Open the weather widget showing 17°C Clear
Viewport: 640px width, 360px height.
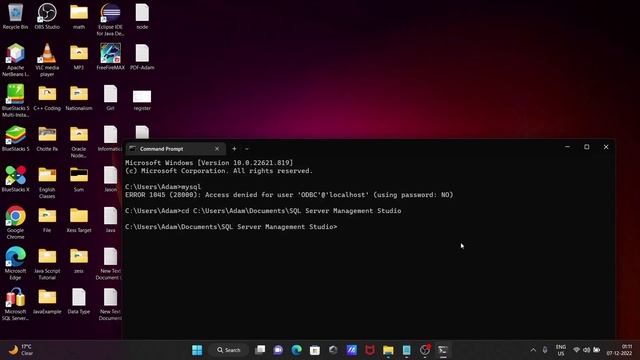(21, 350)
